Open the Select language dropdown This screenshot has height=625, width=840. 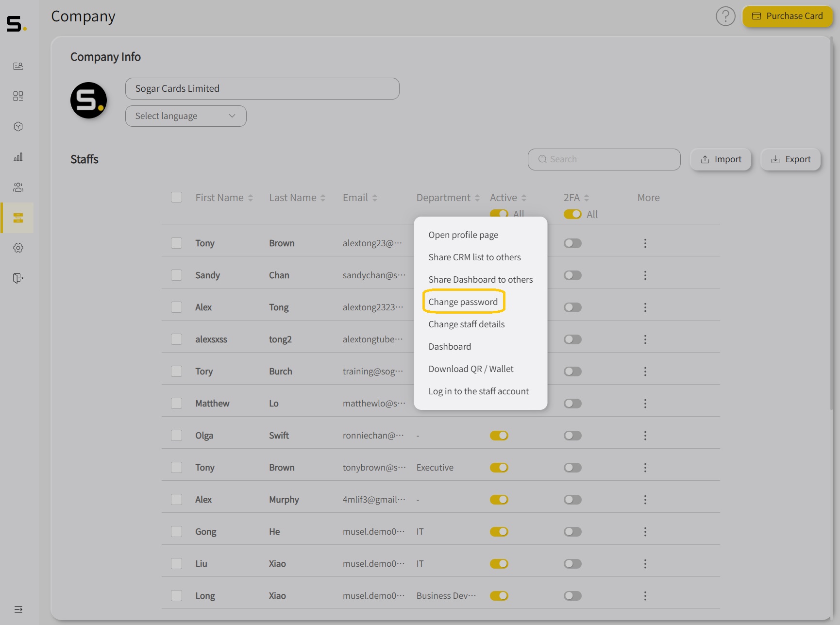185,116
